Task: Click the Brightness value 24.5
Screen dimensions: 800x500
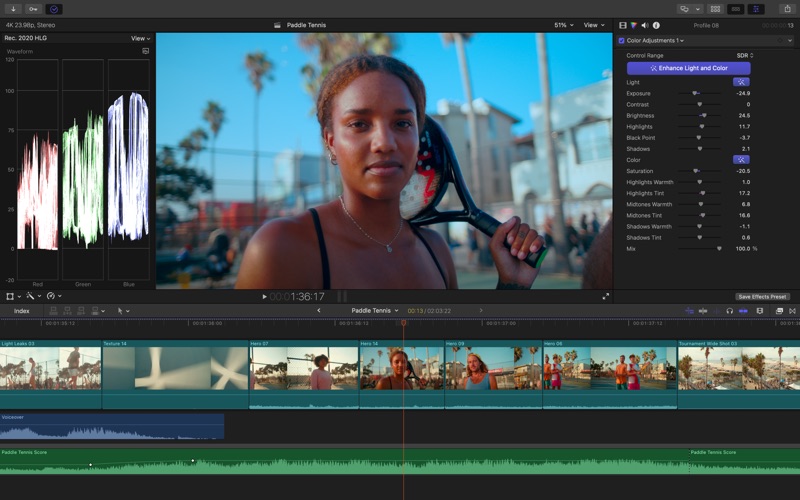Action: (744, 115)
